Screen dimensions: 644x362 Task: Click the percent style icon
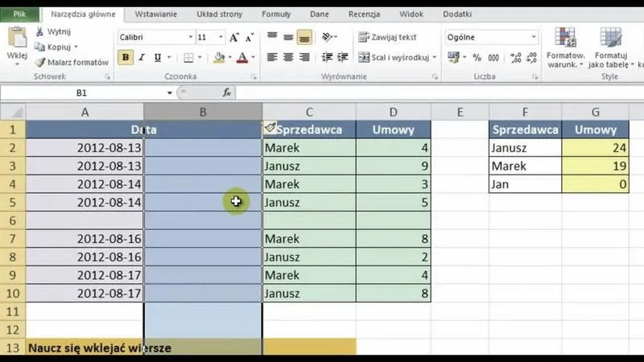click(x=477, y=57)
